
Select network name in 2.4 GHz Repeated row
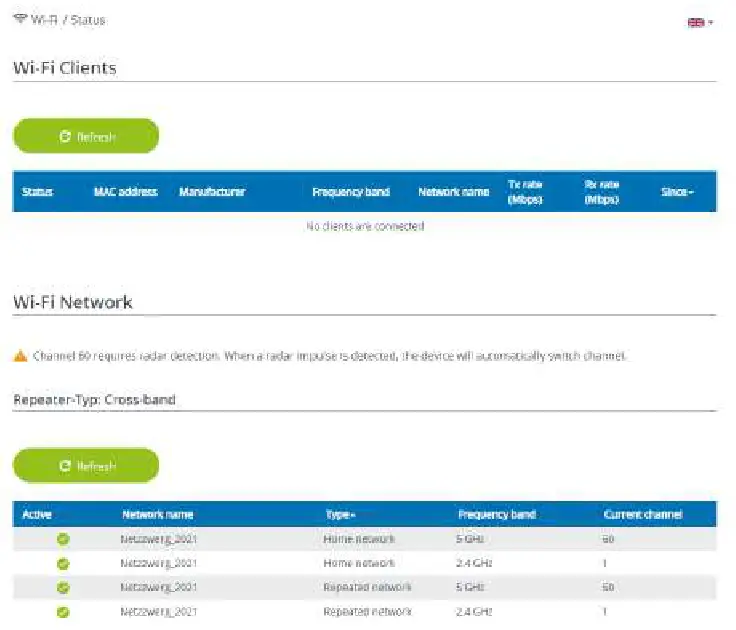[x=158, y=612]
